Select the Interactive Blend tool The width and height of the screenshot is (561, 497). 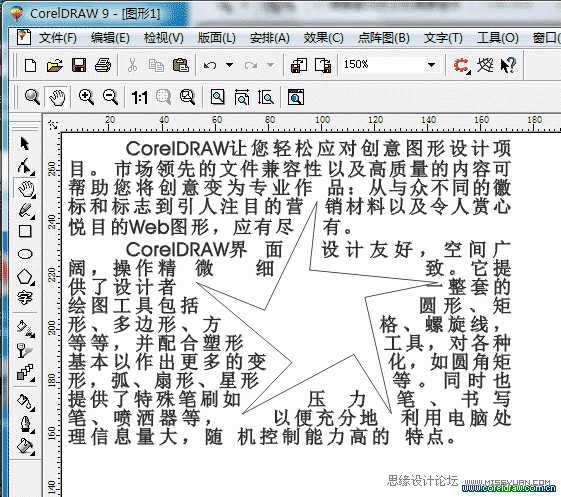pyautogui.click(x=26, y=372)
